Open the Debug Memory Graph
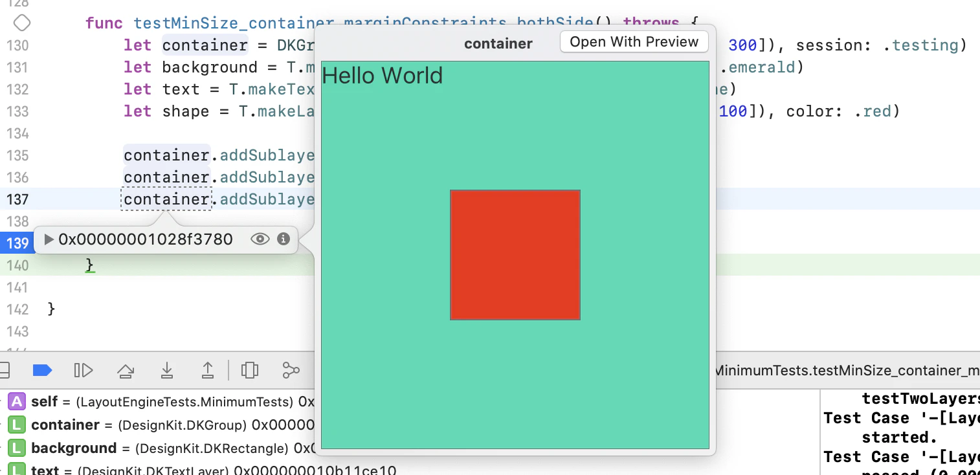Viewport: 980px width, 475px height. [x=291, y=370]
